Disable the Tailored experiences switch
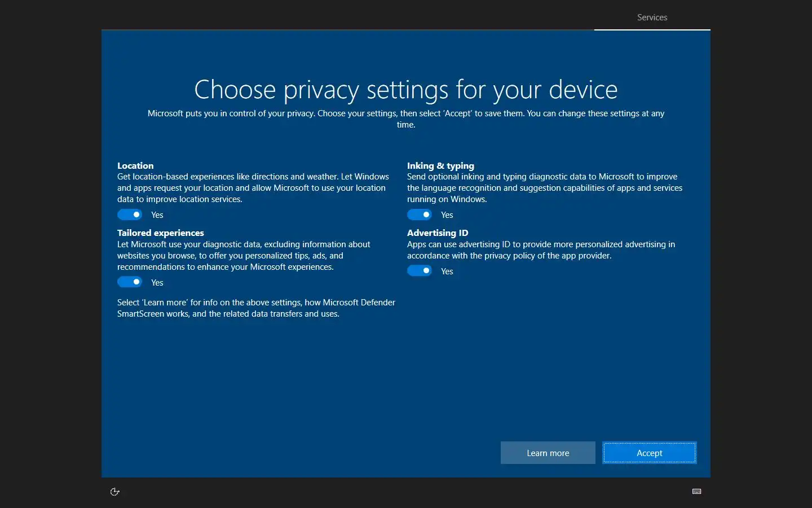 click(x=130, y=282)
